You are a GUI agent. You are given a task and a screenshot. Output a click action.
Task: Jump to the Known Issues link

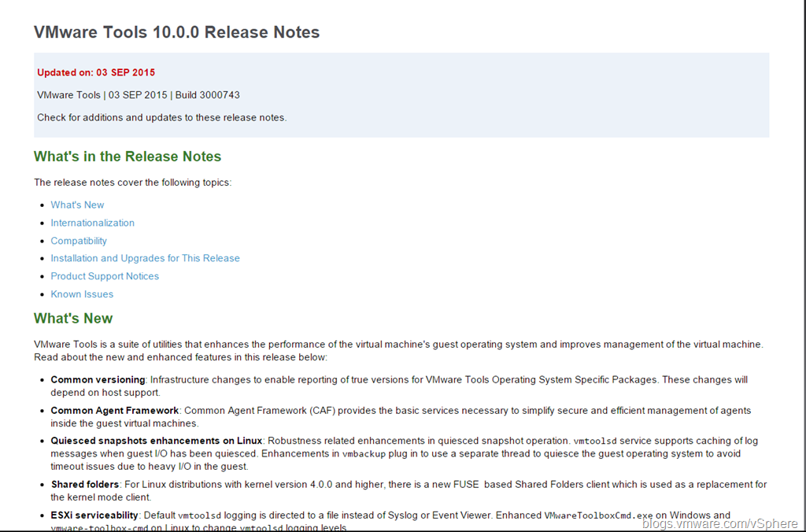tap(82, 294)
